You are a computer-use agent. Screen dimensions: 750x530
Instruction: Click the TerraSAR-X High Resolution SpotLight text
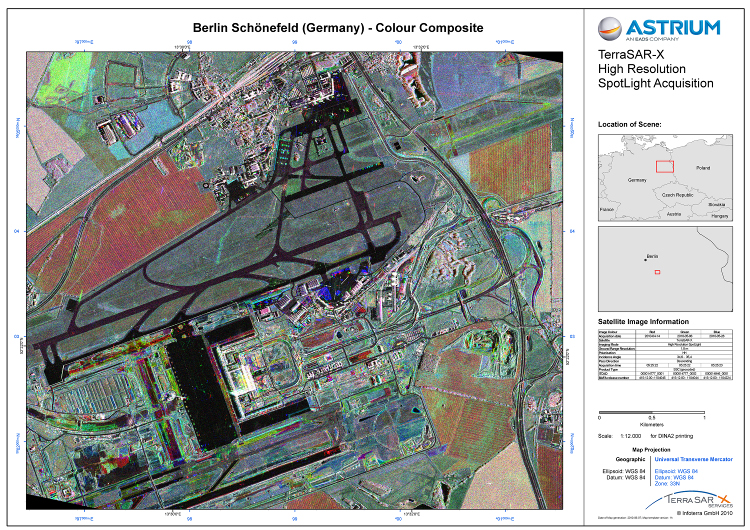click(x=655, y=69)
